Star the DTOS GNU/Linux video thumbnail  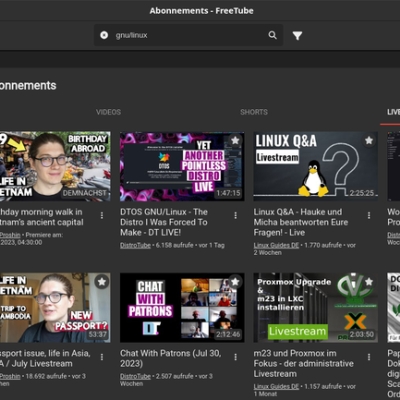point(235,140)
